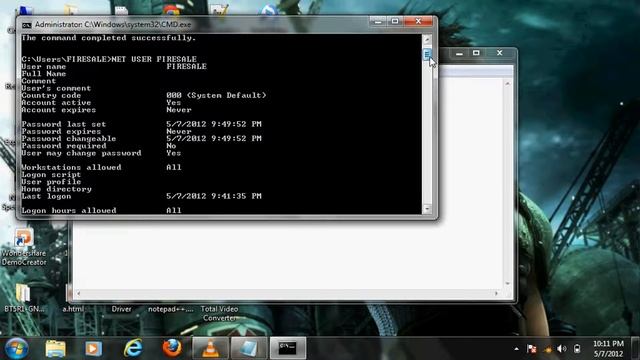Viewport: 640px width, 360px height.
Task: Select the CMD taskbar button
Action: 287,348
